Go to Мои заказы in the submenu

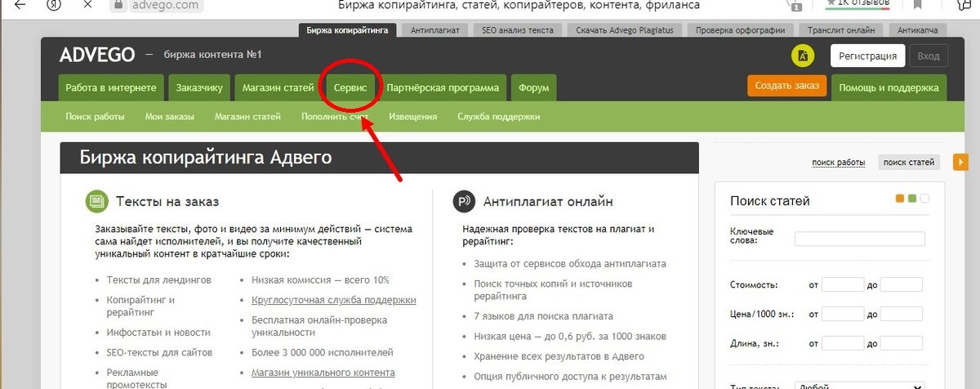point(170,117)
